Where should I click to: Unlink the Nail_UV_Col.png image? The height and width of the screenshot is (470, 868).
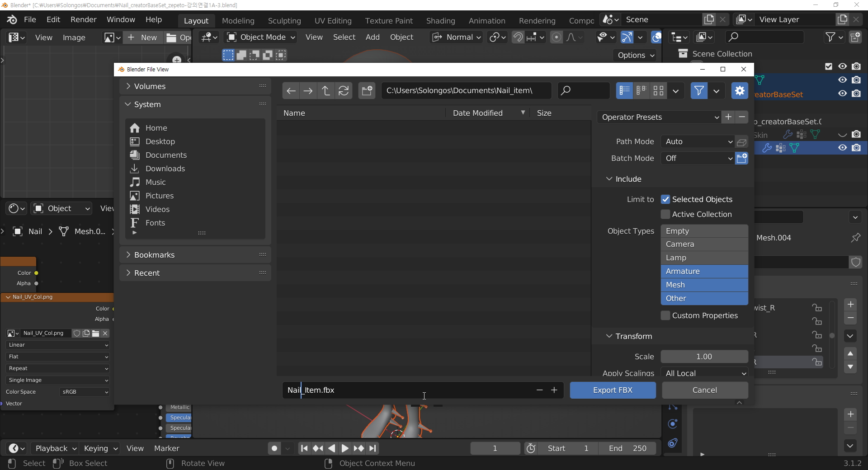click(x=105, y=334)
